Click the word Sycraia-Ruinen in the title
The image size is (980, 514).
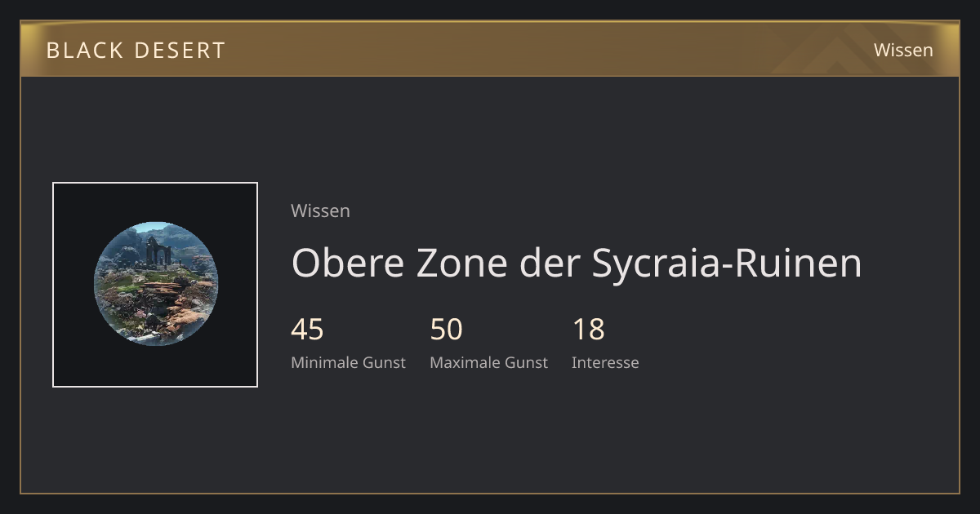pos(727,263)
